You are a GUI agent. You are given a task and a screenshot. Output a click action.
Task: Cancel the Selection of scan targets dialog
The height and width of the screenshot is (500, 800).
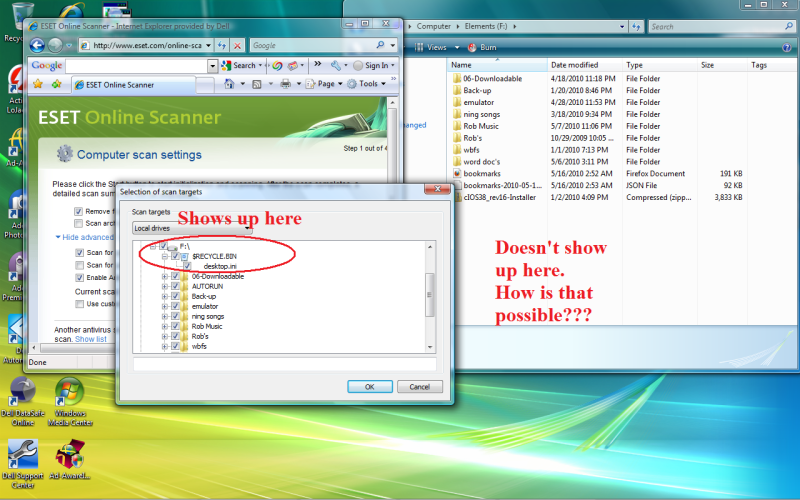[419, 387]
